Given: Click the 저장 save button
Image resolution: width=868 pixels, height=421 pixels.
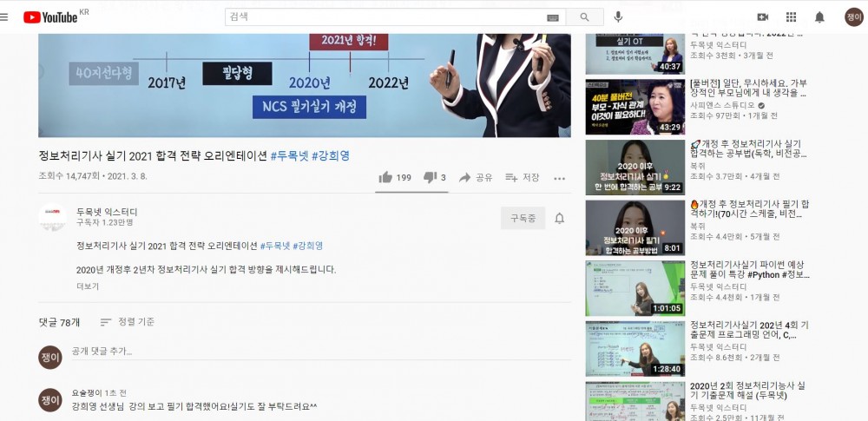Looking at the screenshot, I should pyautogui.click(x=523, y=177).
